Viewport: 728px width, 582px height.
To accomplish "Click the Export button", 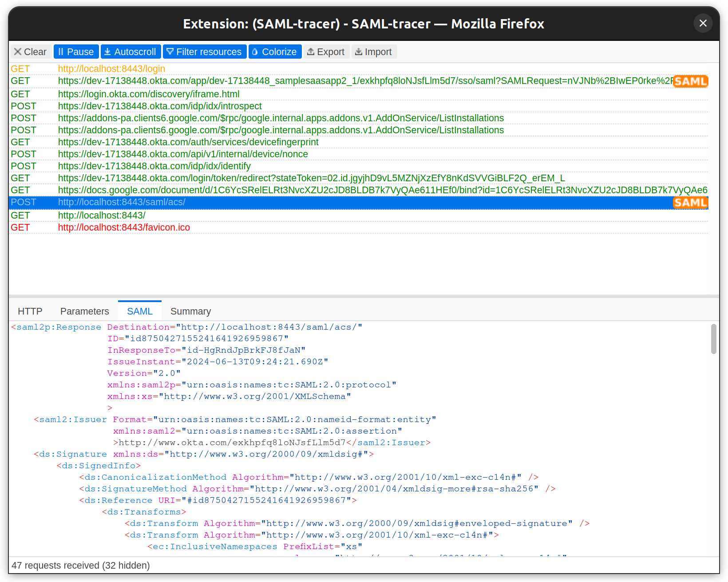I will [x=326, y=52].
